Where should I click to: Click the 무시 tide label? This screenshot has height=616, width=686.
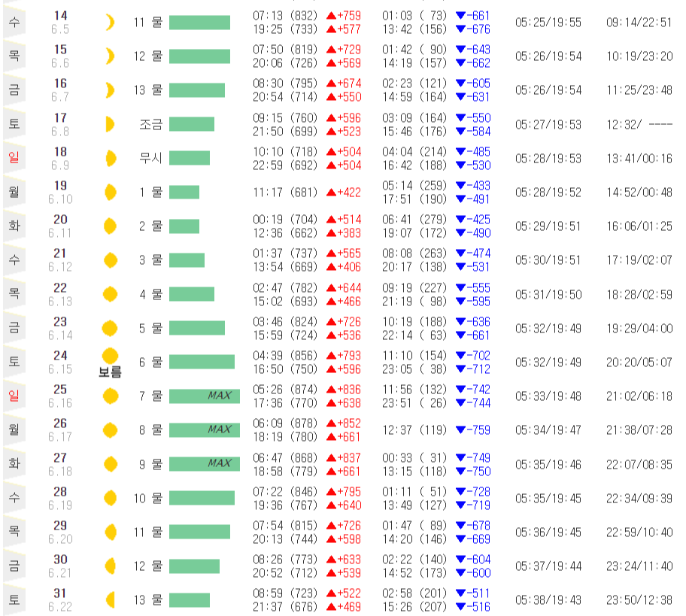click(x=151, y=158)
